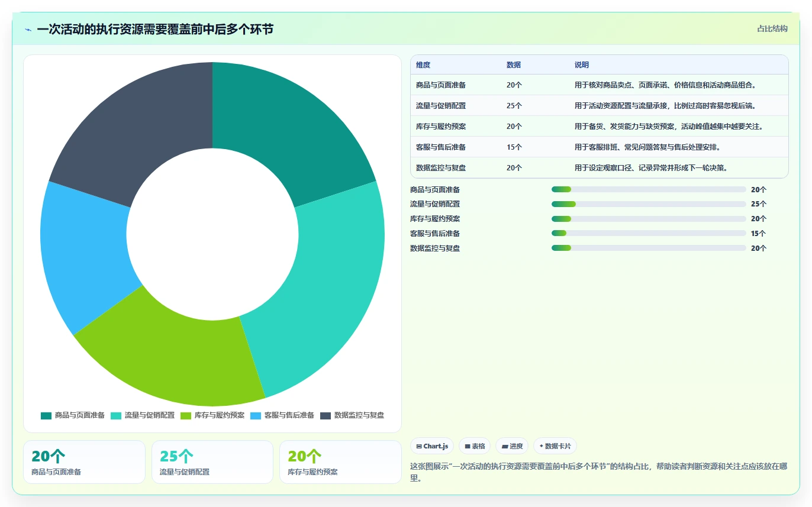Viewport: 812px width, 507px height.
Task: Click the 15个 value in the table
Action: 514,147
